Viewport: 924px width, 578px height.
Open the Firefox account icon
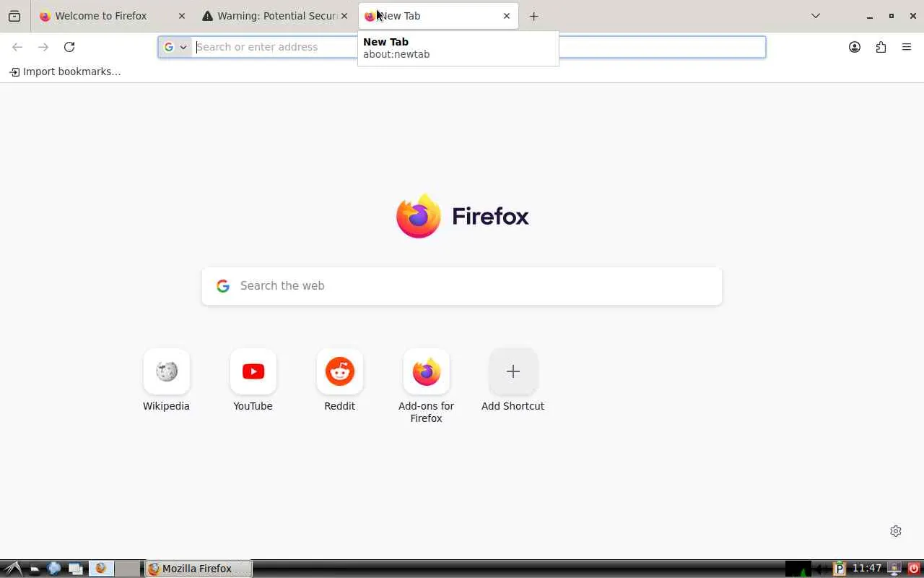pyautogui.click(x=855, y=47)
